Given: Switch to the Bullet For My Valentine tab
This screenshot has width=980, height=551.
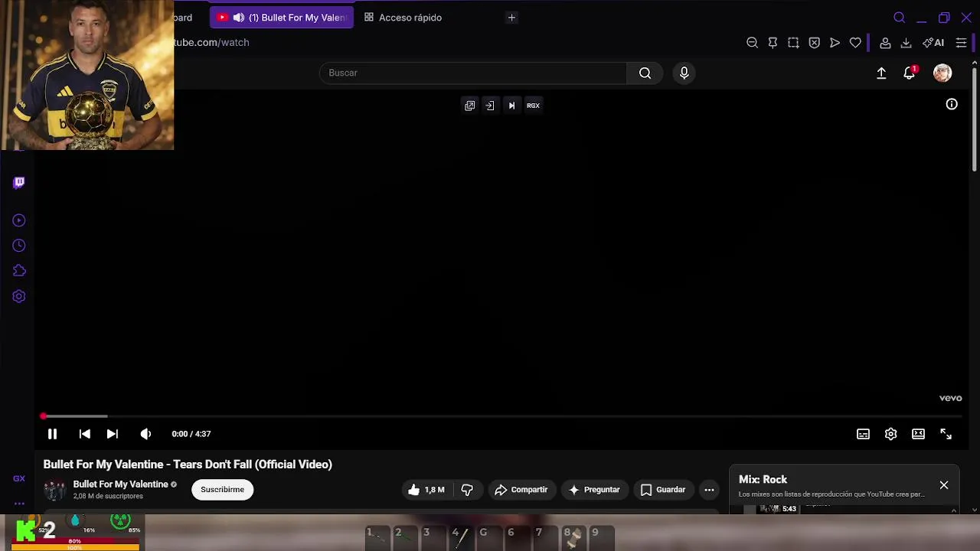Looking at the screenshot, I should tap(282, 18).
